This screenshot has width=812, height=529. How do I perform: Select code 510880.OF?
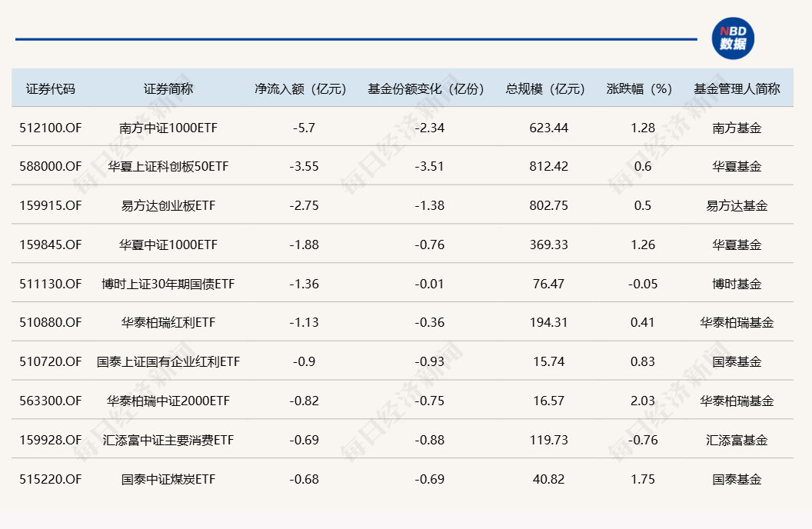coord(51,322)
